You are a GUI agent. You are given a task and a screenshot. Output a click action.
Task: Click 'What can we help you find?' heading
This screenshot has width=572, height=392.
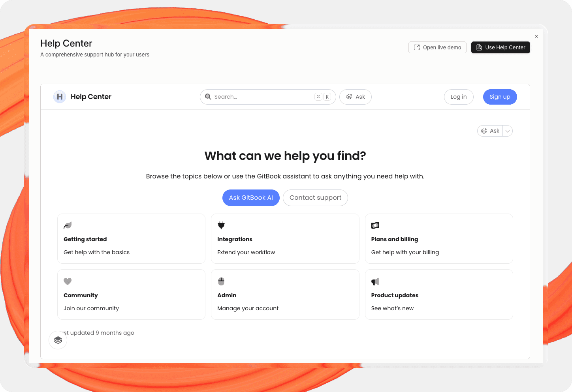(x=285, y=156)
